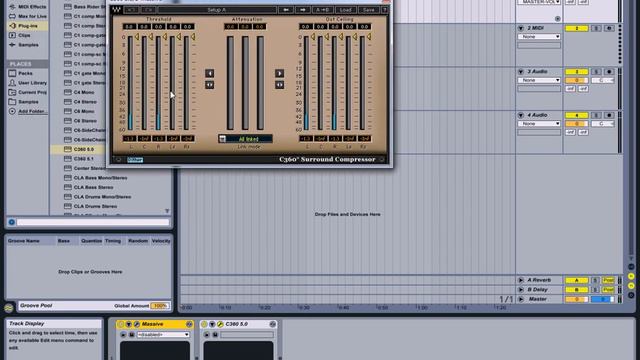
Task: Click the lower left double-arrow button beside Attenuation
Action: 209,85
